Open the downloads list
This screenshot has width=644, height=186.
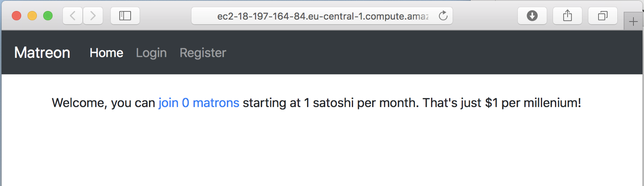[x=532, y=16]
